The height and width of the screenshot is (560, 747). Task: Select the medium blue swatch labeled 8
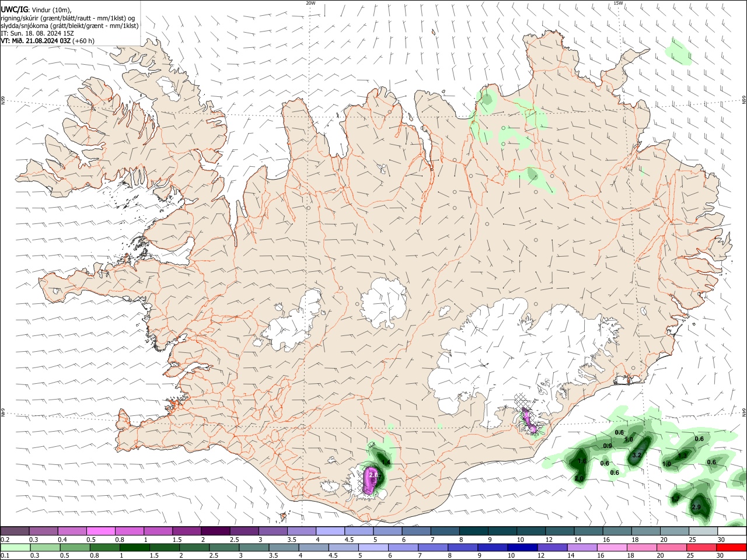(x=464, y=547)
